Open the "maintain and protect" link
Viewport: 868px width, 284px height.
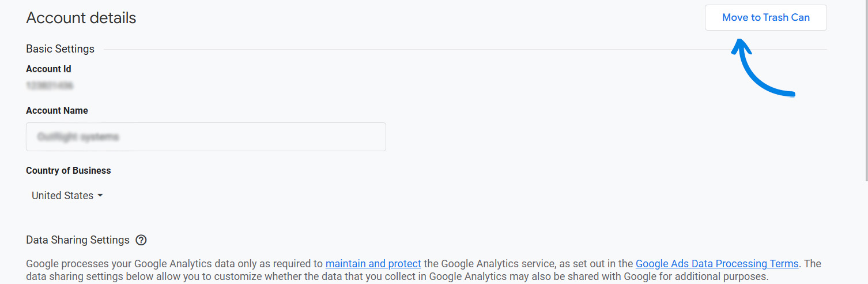(373, 264)
